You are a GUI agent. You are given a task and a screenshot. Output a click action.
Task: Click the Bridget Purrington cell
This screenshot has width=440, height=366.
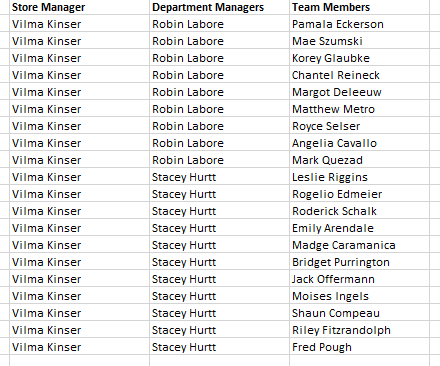tap(359, 262)
